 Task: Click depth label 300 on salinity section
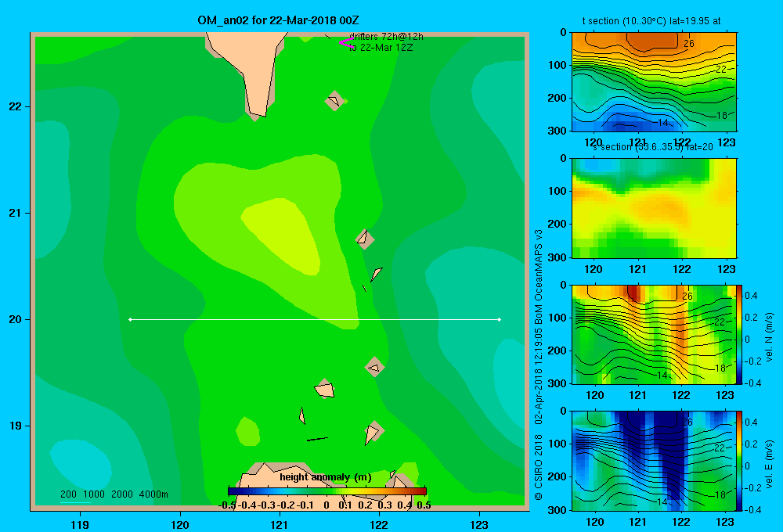[x=556, y=257]
